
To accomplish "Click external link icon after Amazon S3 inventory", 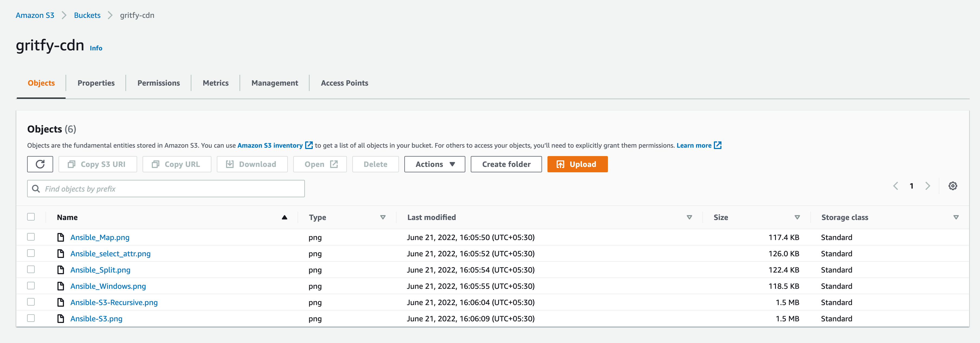I will click(x=309, y=145).
